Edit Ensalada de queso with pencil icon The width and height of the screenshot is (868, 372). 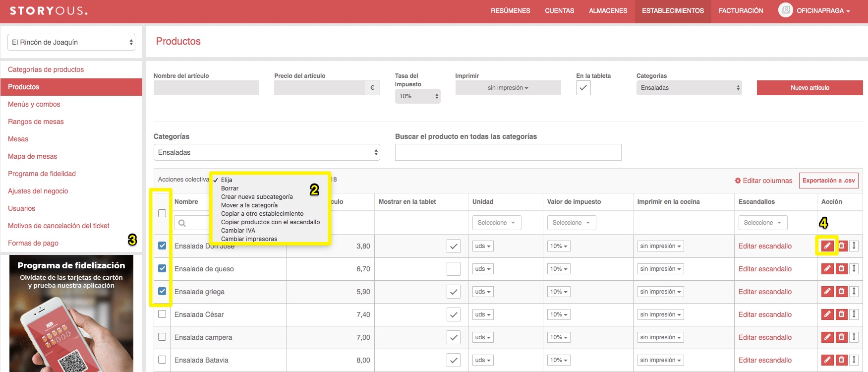click(827, 268)
